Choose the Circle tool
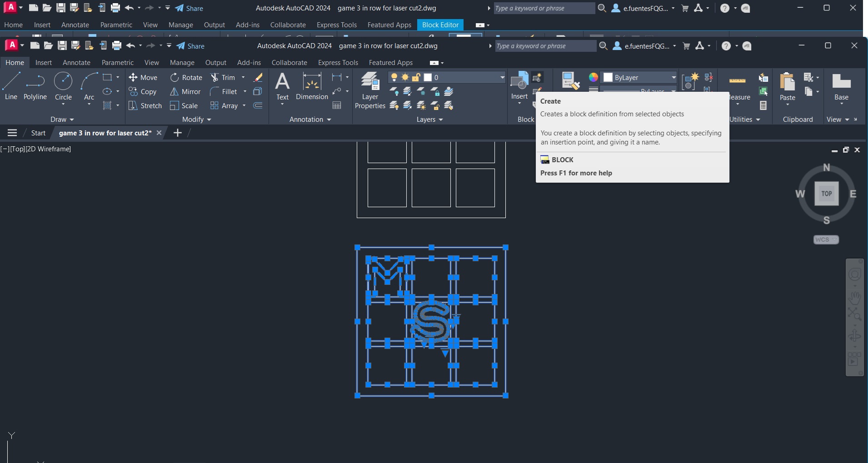Screen dimensions: 868x463 [63, 86]
